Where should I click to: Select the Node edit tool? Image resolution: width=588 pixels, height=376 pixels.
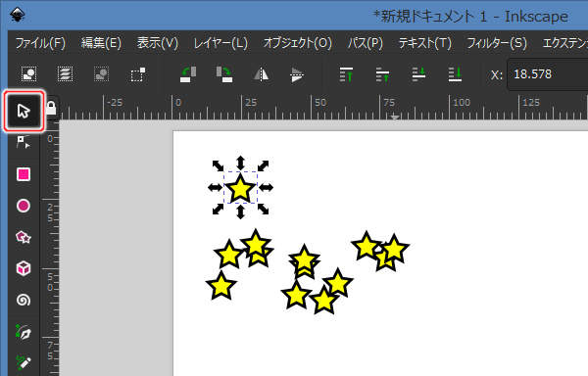[24, 142]
